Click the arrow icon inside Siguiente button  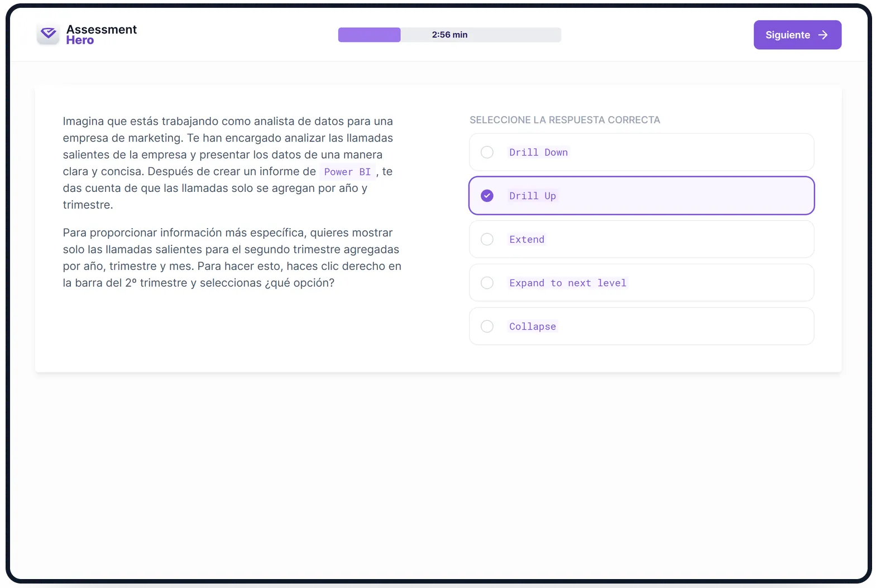(822, 35)
